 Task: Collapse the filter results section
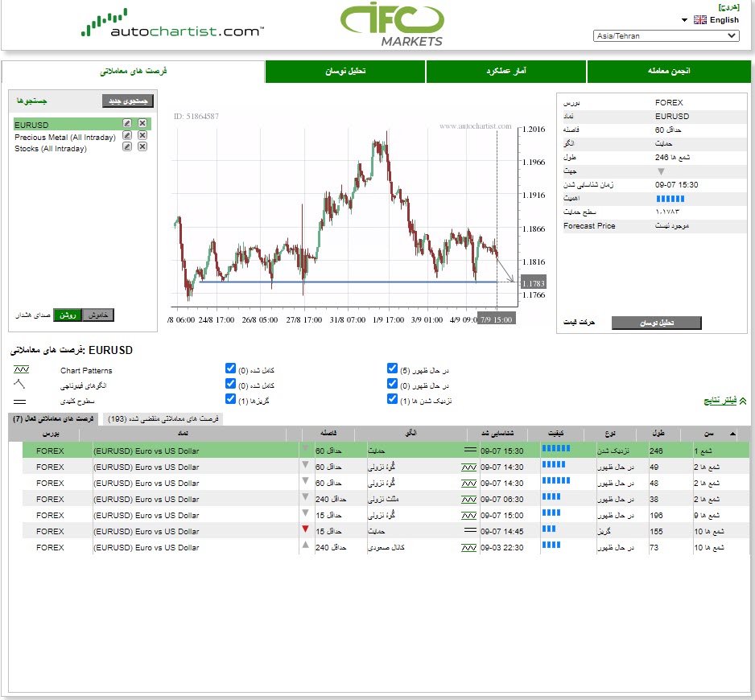pos(725,401)
